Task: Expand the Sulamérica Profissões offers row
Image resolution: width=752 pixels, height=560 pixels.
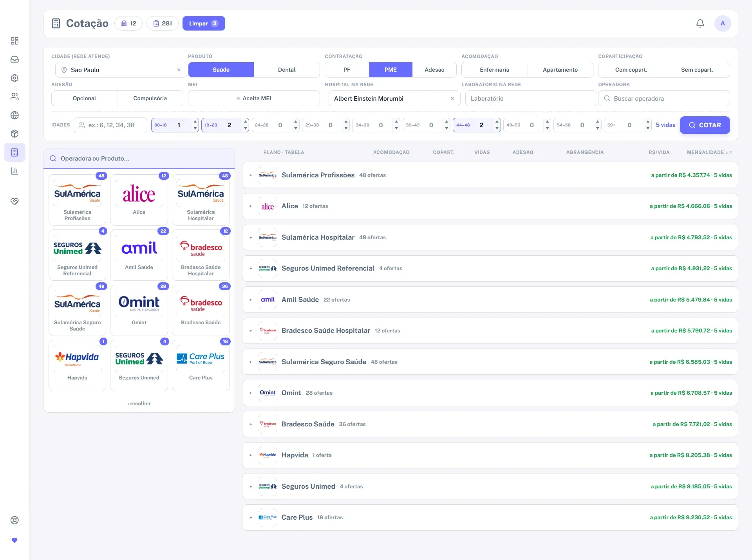Action: pos(490,175)
